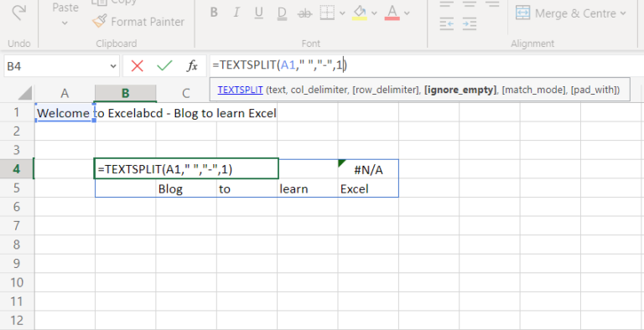This screenshot has height=330, width=644.
Task: Select row 6 header
Action: tap(17, 206)
